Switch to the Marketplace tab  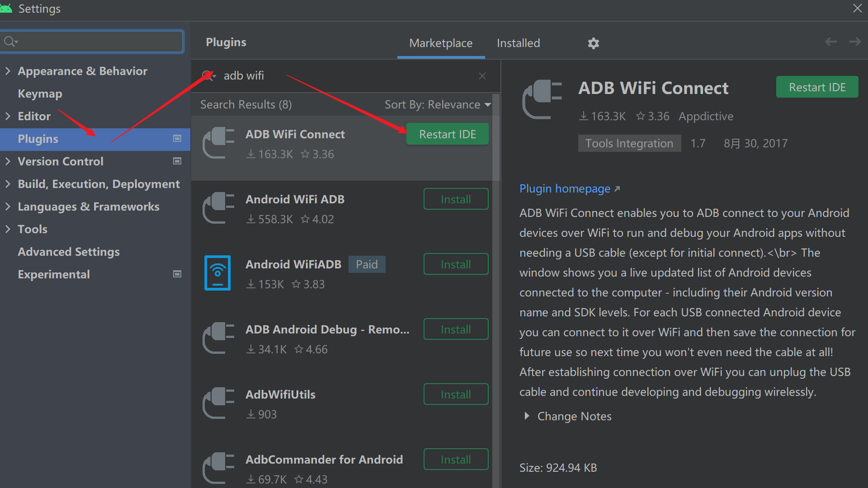pos(440,43)
